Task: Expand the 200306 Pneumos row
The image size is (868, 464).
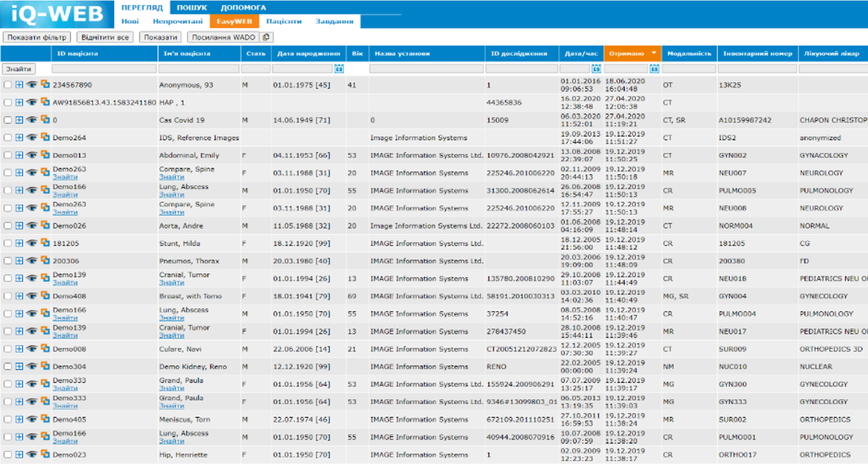Action: point(19,261)
